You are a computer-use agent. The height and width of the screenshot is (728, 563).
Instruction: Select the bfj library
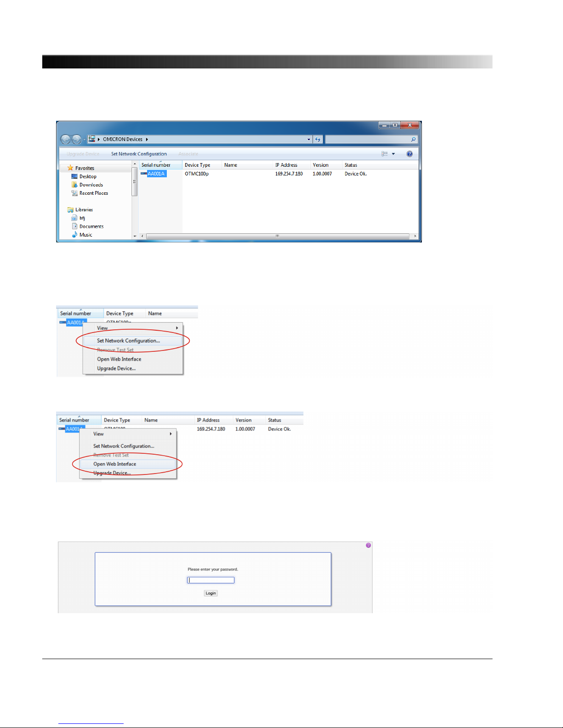(82, 218)
